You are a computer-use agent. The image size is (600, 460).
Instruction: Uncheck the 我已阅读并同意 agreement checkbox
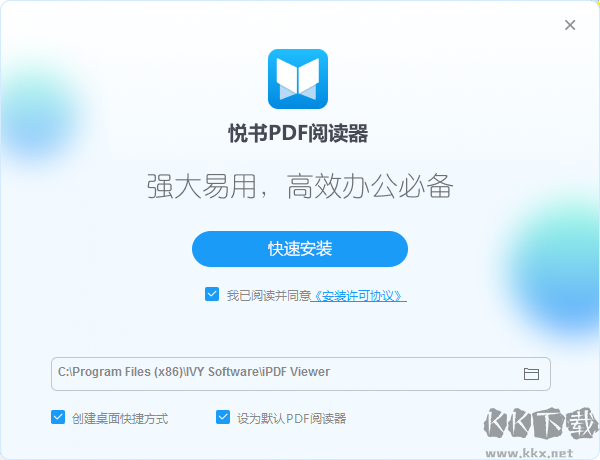[212, 294]
